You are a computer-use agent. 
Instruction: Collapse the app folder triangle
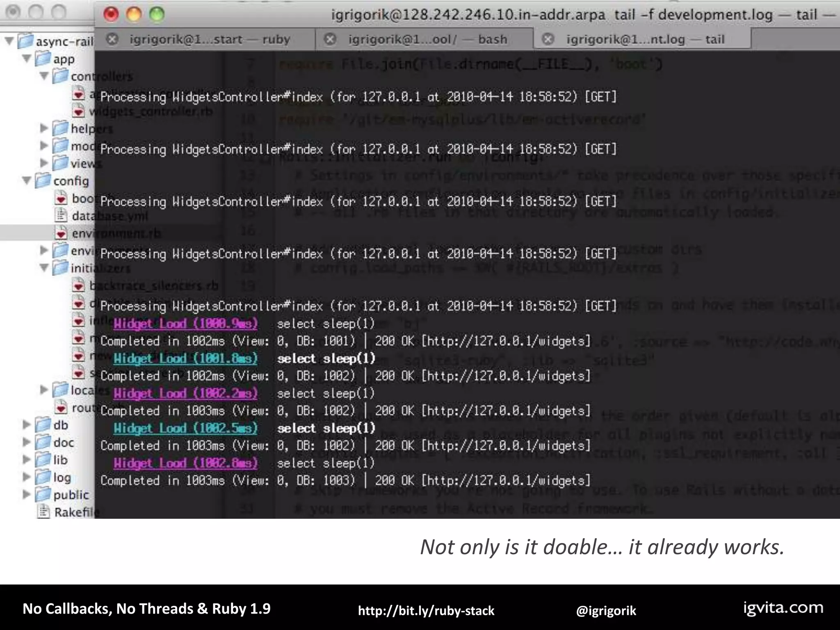pyautogui.click(x=27, y=58)
